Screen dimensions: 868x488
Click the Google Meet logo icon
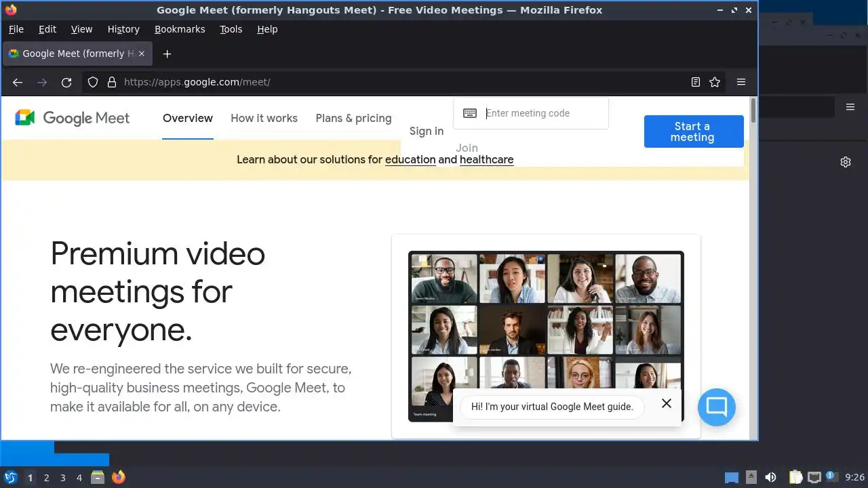click(24, 118)
